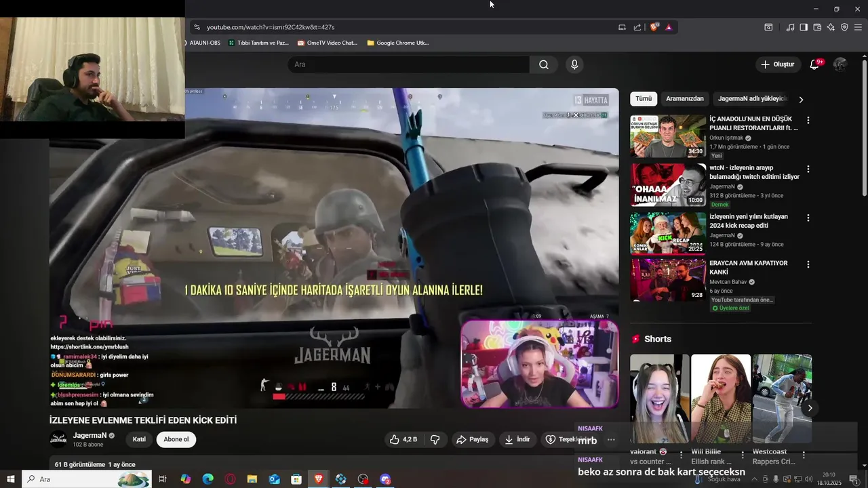Click the İndir download button
868x488 pixels.
tap(517, 439)
